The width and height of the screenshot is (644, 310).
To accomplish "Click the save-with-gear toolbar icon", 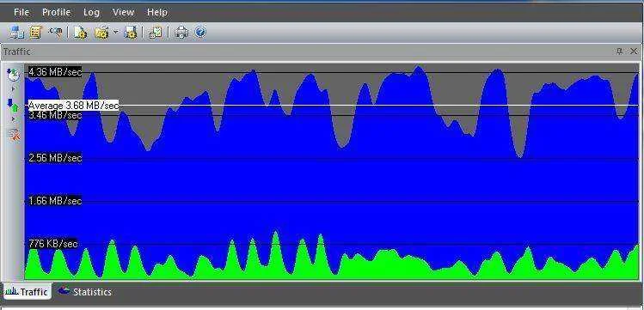I will [x=131, y=32].
